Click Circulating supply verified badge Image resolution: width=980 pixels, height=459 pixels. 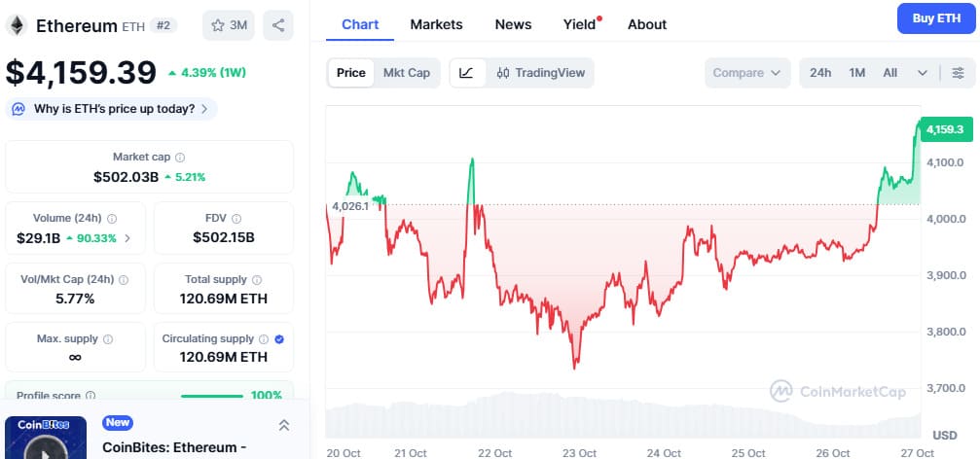click(x=279, y=339)
